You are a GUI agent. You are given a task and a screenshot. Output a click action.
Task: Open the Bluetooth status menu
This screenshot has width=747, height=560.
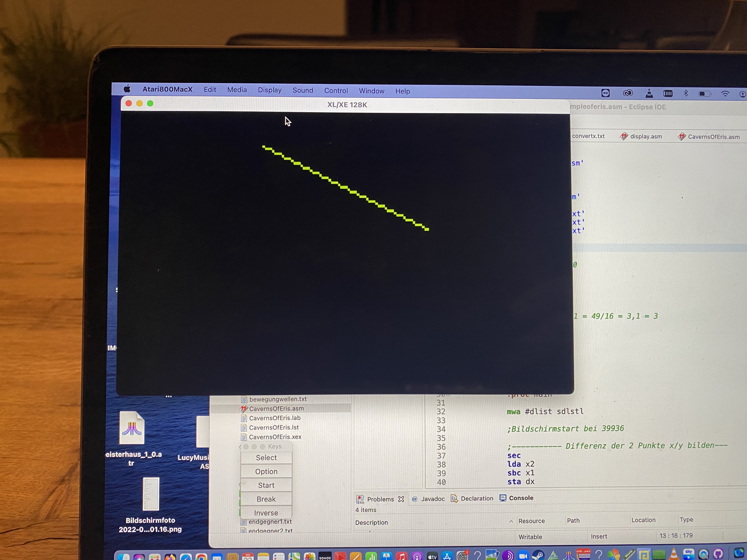pos(685,93)
